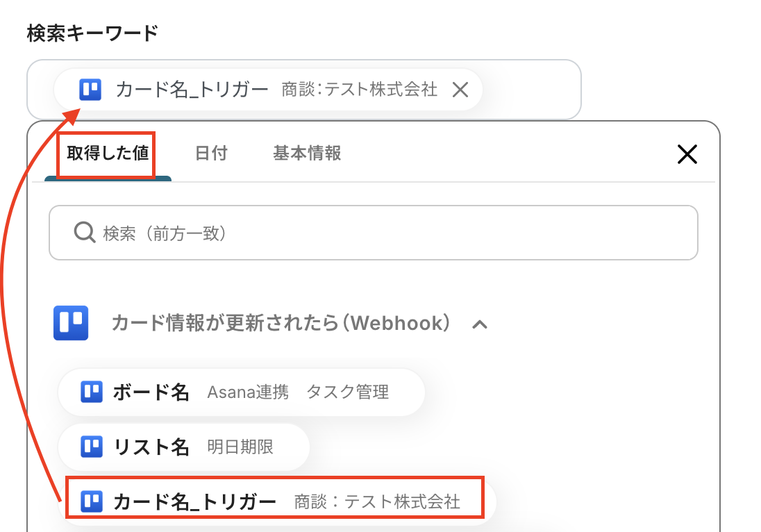Close the value picker panel
The image size is (761, 532).
687,154
